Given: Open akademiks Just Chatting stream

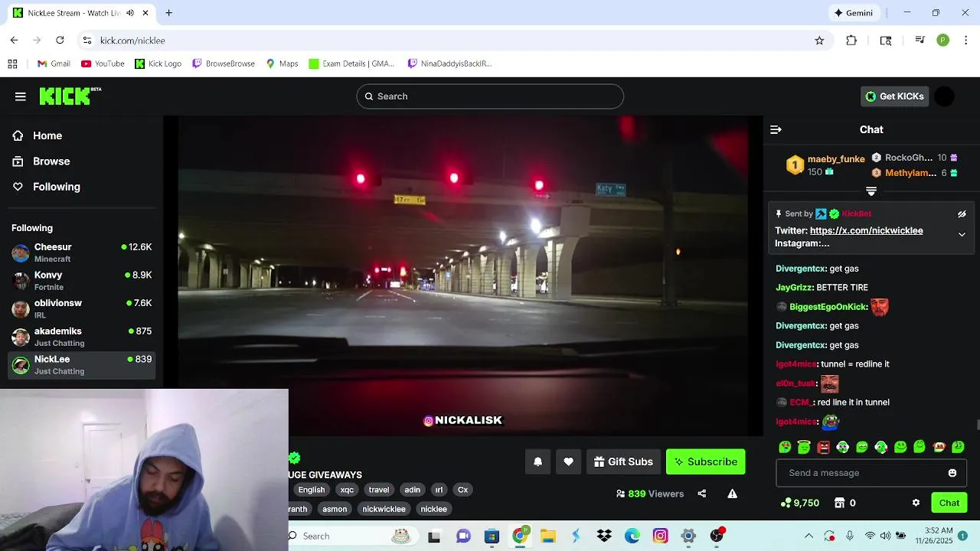Looking at the screenshot, I should 81,337.
